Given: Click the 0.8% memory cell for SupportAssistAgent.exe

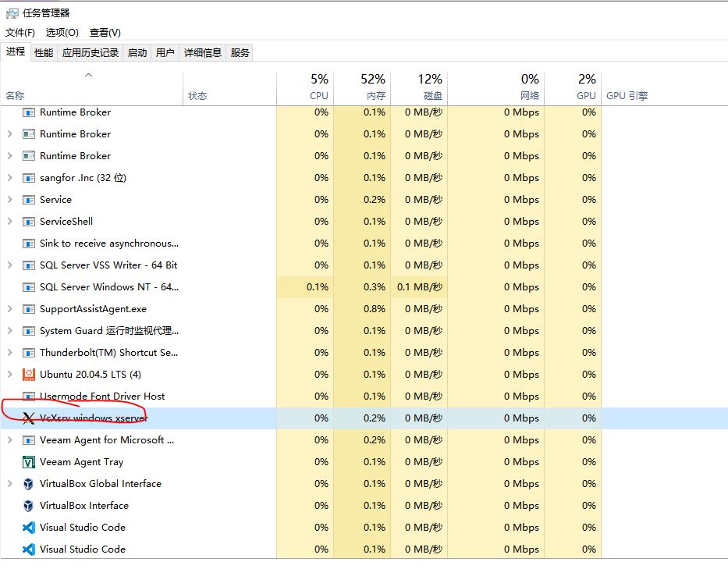Looking at the screenshot, I should [362, 309].
